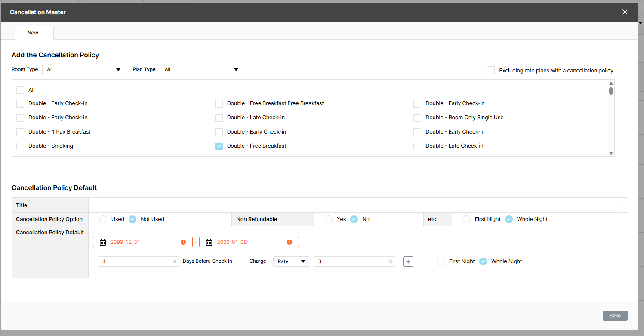Click the rate plan list scrollbar thumb
Image resolution: width=644 pixels, height=336 pixels.
[x=611, y=91]
